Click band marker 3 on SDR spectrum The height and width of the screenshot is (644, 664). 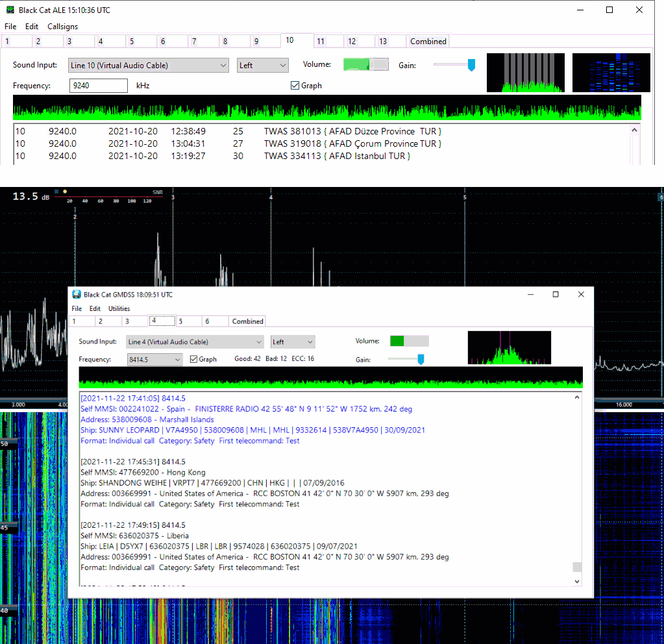(173, 197)
